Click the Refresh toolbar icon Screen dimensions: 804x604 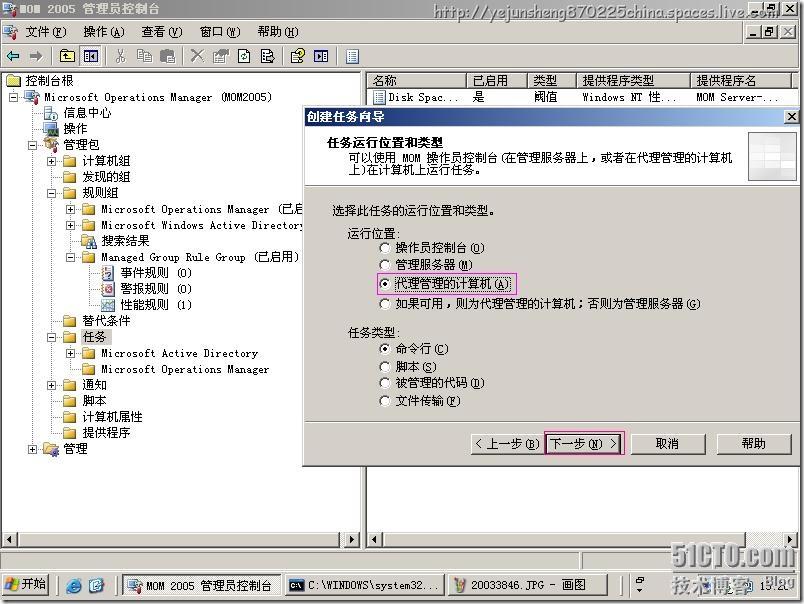click(x=245, y=56)
